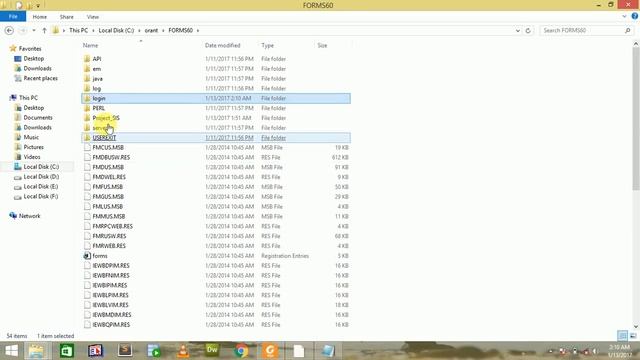The image size is (640, 360).
Task: Open the Help question mark icon
Action: click(x=634, y=16)
